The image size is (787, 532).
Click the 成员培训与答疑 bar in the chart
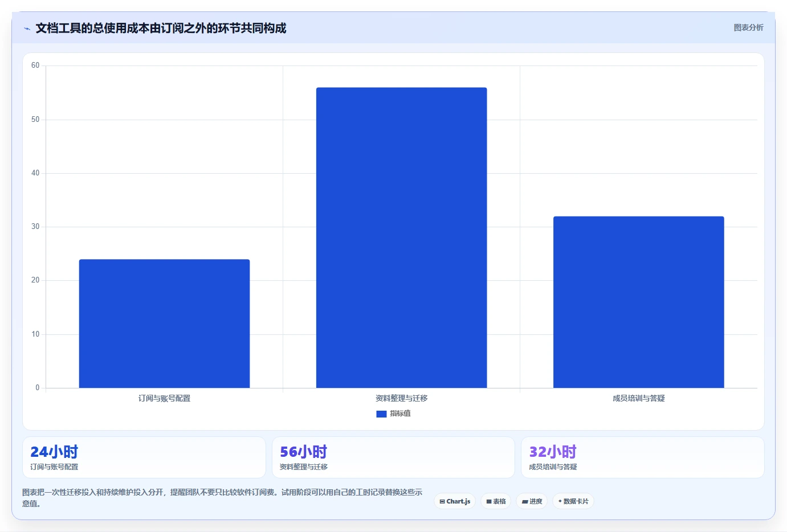pos(638,302)
